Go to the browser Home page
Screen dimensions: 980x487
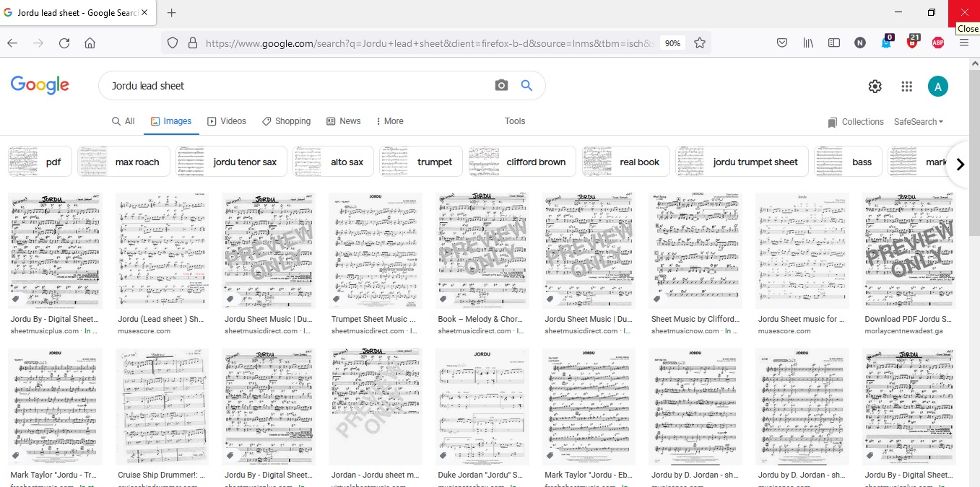[90, 43]
